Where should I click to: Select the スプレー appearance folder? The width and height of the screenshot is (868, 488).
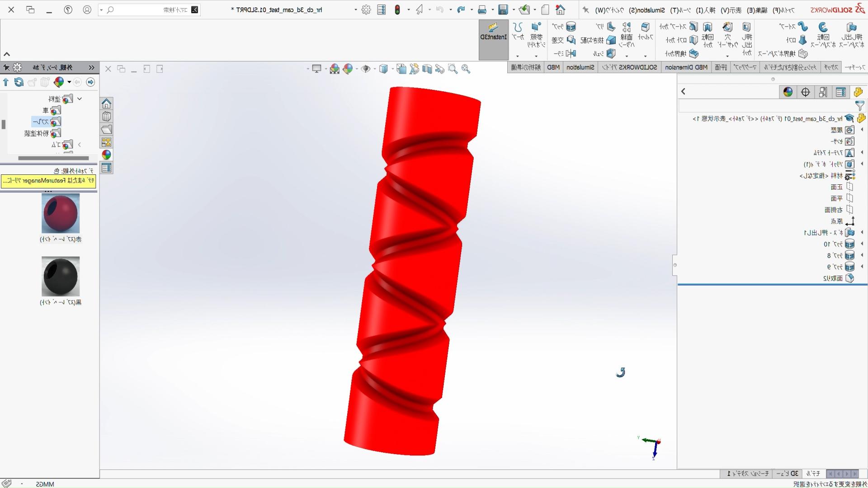coord(47,122)
